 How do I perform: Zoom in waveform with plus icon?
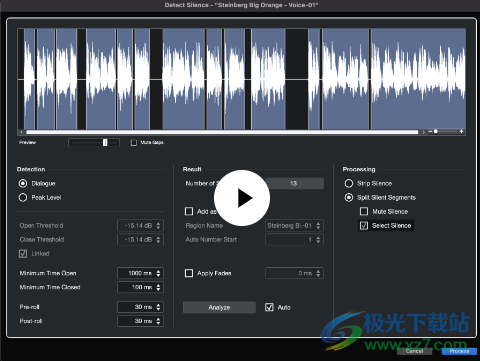461,132
